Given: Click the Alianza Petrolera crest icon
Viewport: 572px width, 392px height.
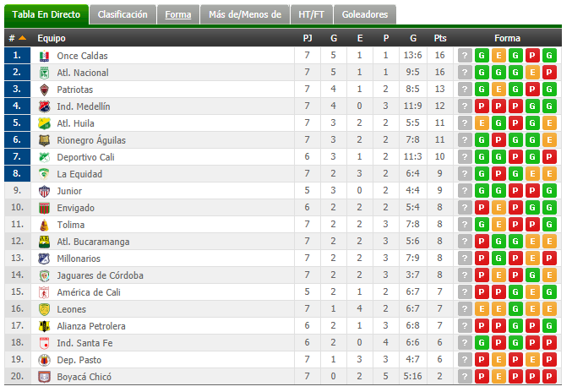Looking at the screenshot, I should pyautogui.click(x=44, y=326).
